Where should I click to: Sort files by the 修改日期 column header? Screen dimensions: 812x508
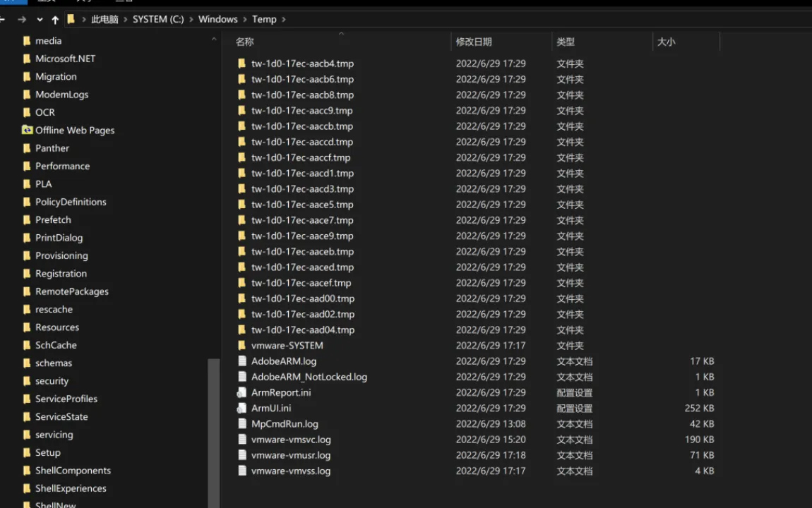474,42
